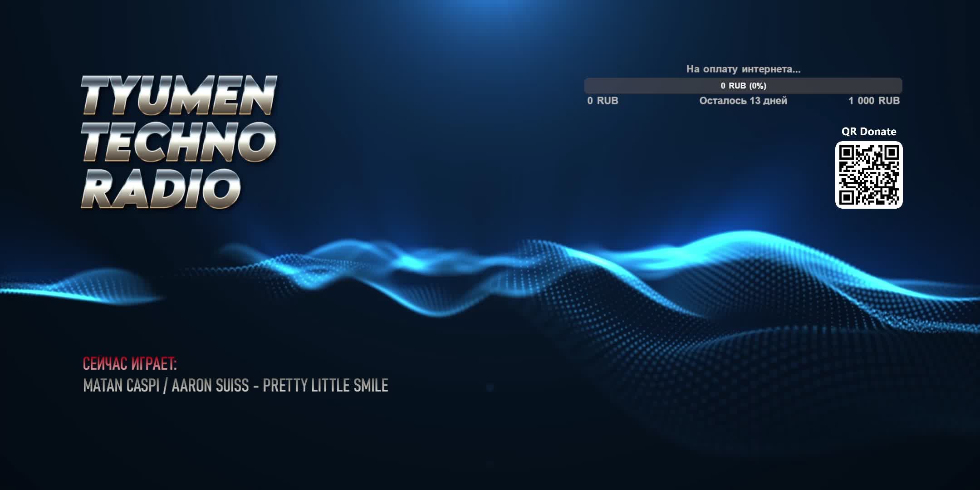Click the "1 000 RUB" goal amount
The image size is (980, 490).
click(x=874, y=101)
